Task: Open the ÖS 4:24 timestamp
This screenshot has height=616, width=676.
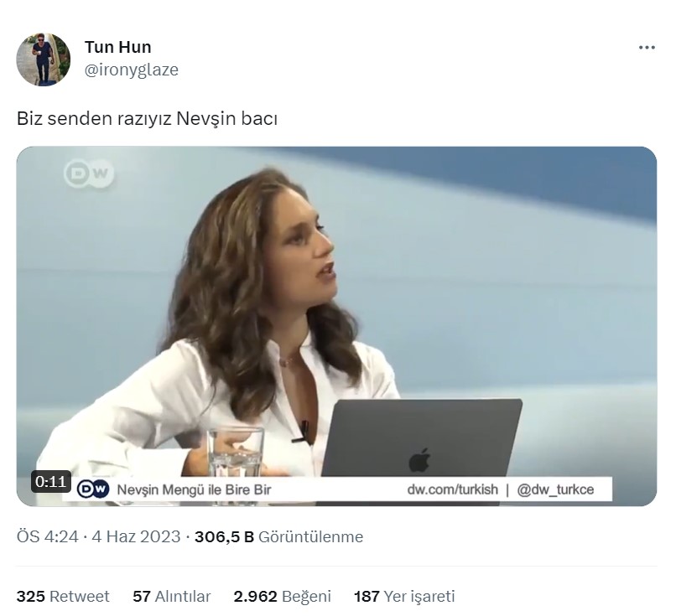Action: click(x=48, y=536)
